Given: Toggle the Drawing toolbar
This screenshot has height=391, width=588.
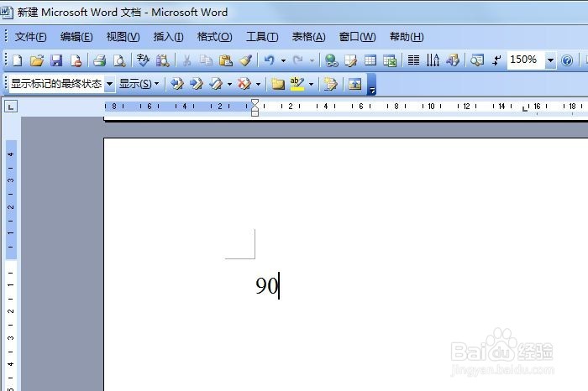Looking at the screenshot, I should tap(452, 60).
